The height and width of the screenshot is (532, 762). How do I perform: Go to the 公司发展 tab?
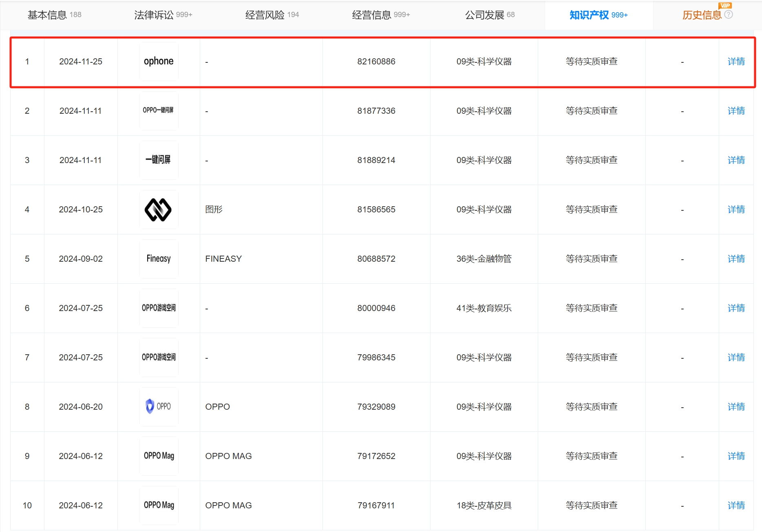[490, 15]
